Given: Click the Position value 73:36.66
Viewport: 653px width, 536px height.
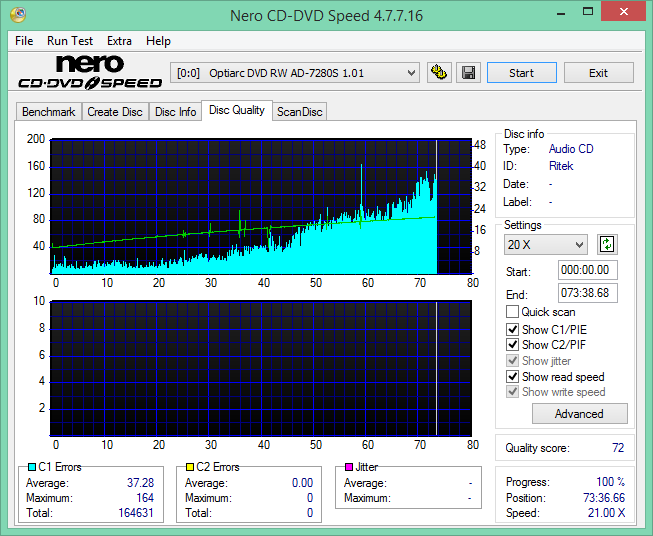Looking at the screenshot, I should tap(604, 498).
